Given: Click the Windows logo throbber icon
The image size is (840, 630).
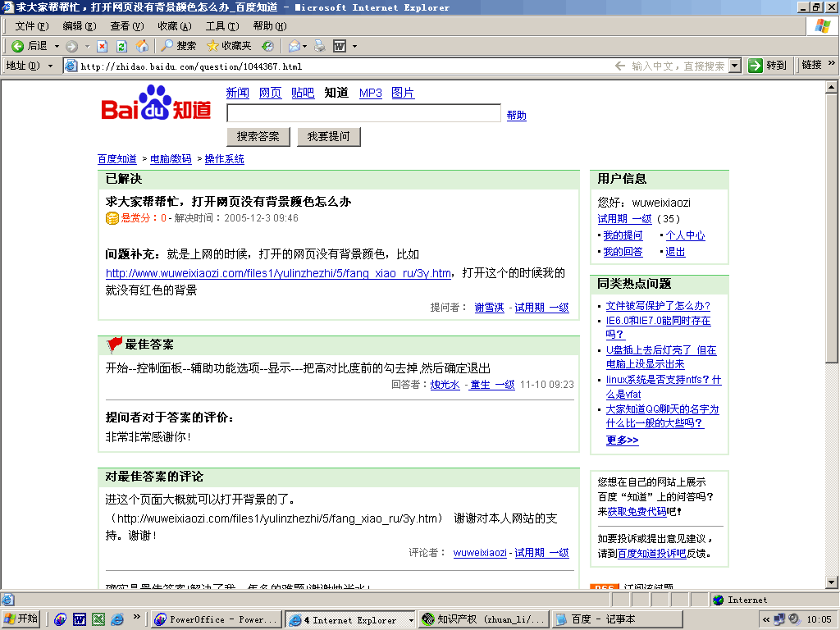Looking at the screenshot, I should (822, 26).
